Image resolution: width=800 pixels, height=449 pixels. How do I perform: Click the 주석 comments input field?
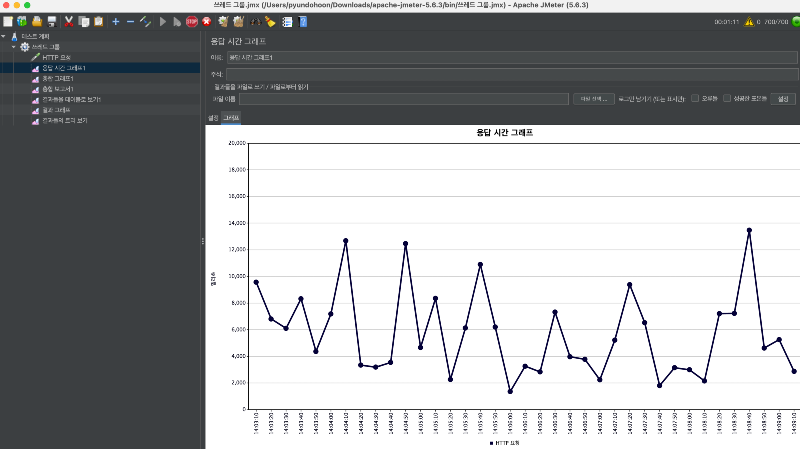click(512, 74)
